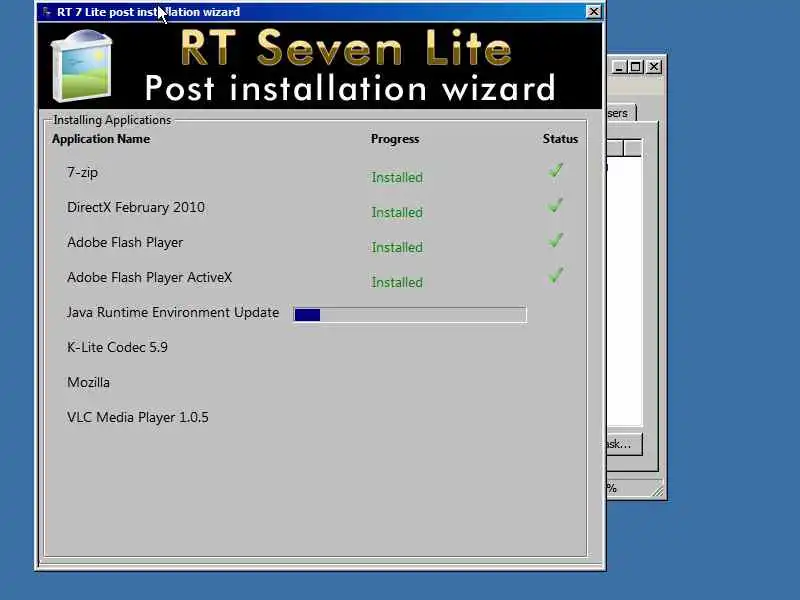
Task: Click the wizard title bar icon
Action: tap(47, 11)
